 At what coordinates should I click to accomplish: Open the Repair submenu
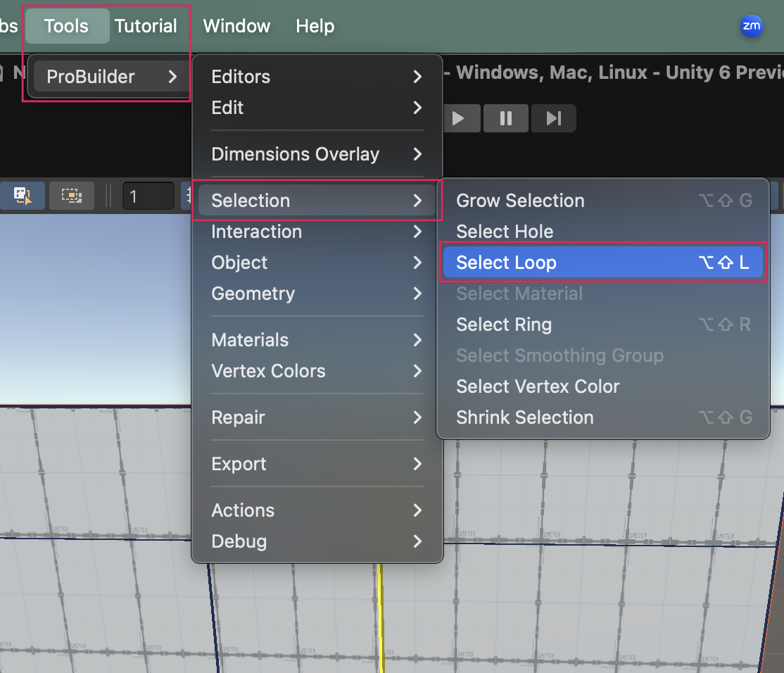tap(317, 417)
